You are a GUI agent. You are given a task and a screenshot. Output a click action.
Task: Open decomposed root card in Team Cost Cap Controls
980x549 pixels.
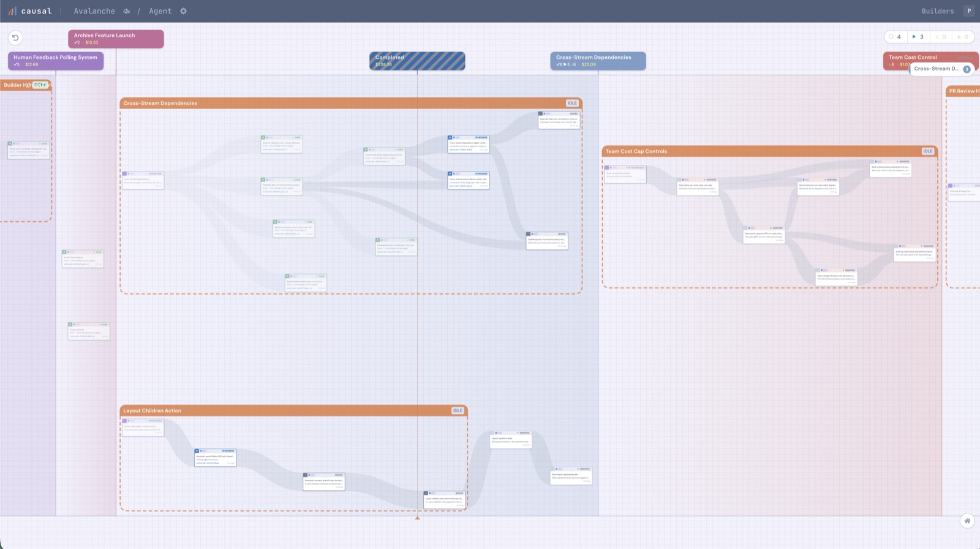tap(625, 174)
